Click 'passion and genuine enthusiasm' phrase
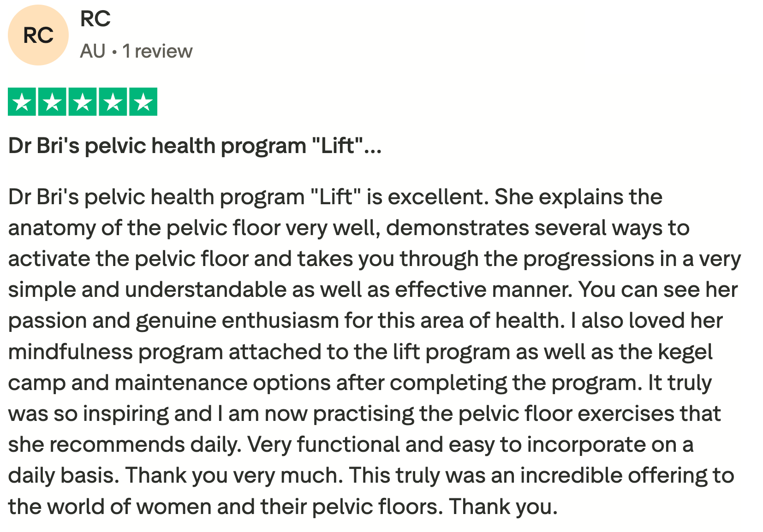The image size is (763, 532). pyautogui.click(x=174, y=321)
